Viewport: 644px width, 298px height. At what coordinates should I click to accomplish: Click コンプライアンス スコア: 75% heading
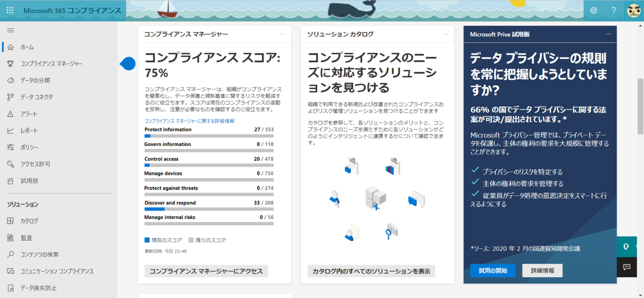(212, 65)
